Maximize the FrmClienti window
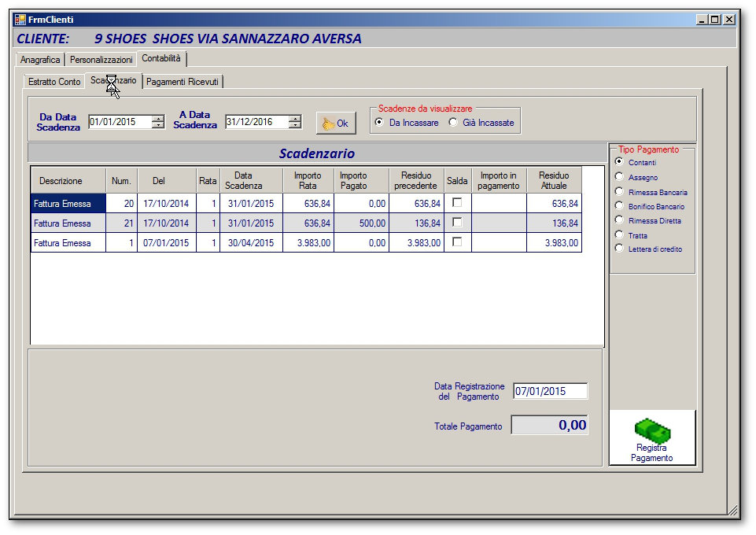The width and height of the screenshot is (756, 535). (x=715, y=20)
